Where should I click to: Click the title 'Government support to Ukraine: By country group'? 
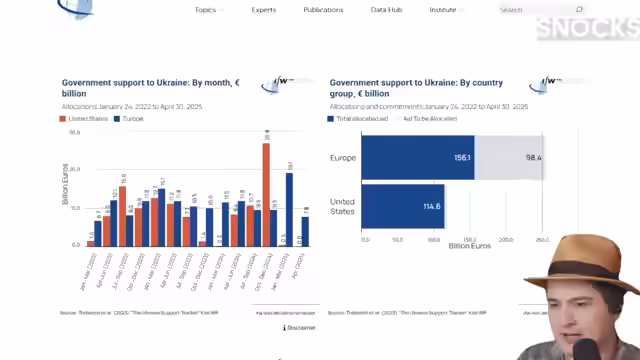[x=416, y=88]
